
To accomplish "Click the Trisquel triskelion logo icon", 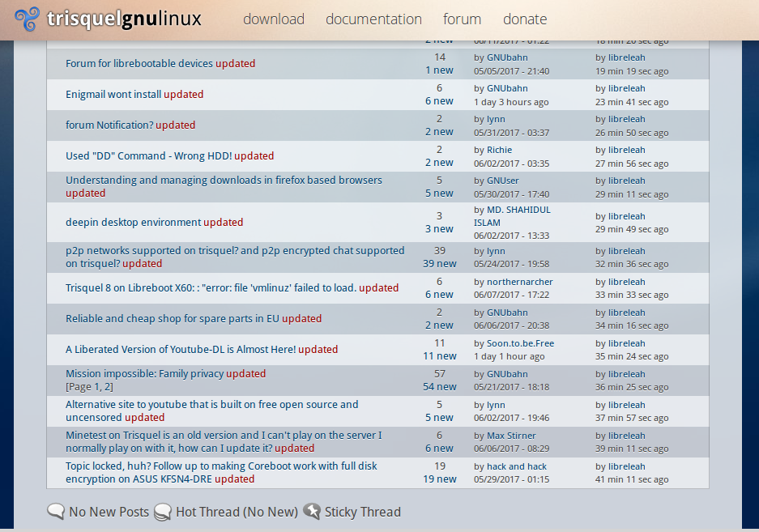I will pos(27,19).
